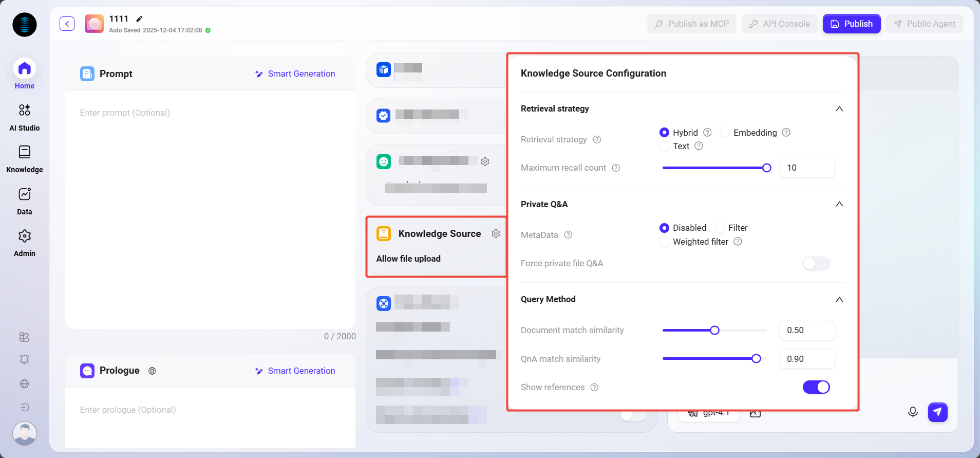980x458 pixels.
Task: Collapse the Query Method section
Action: point(839,300)
